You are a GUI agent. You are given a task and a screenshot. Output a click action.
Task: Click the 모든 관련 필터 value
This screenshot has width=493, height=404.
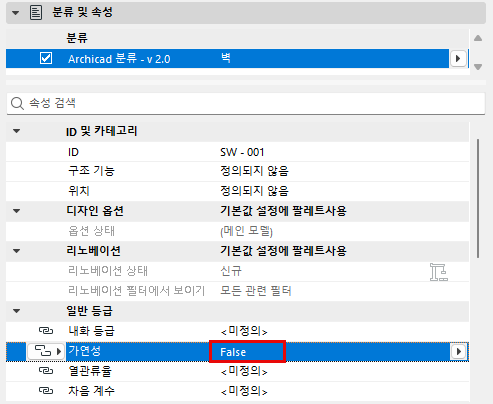(256, 291)
